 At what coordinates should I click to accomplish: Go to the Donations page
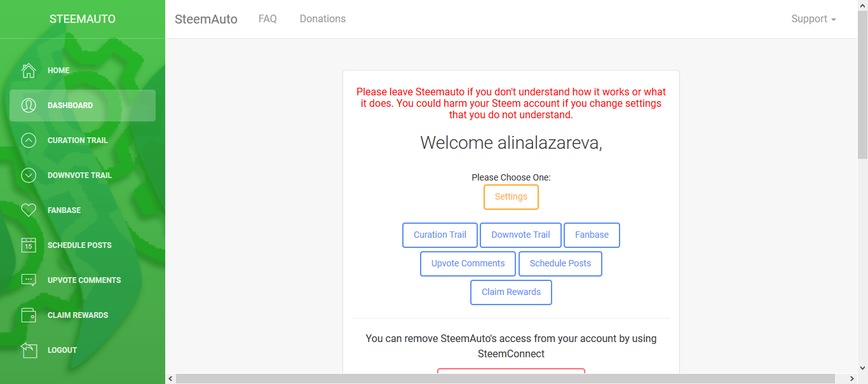(323, 19)
